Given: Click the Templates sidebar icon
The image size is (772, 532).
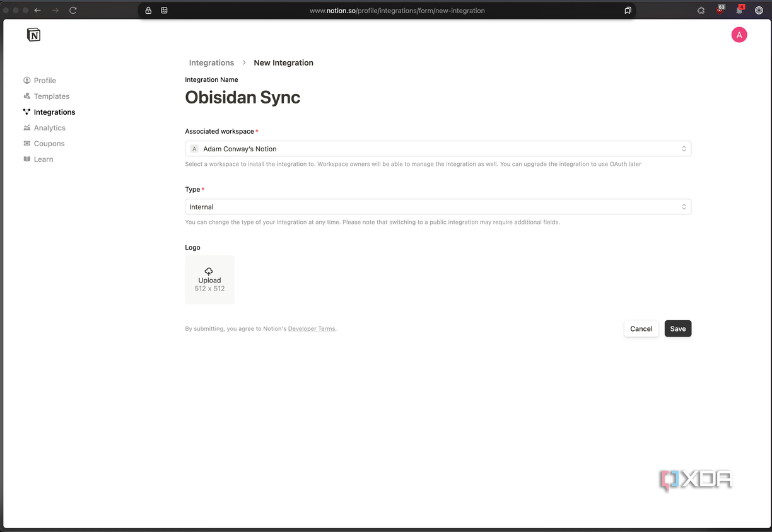Looking at the screenshot, I should [27, 96].
